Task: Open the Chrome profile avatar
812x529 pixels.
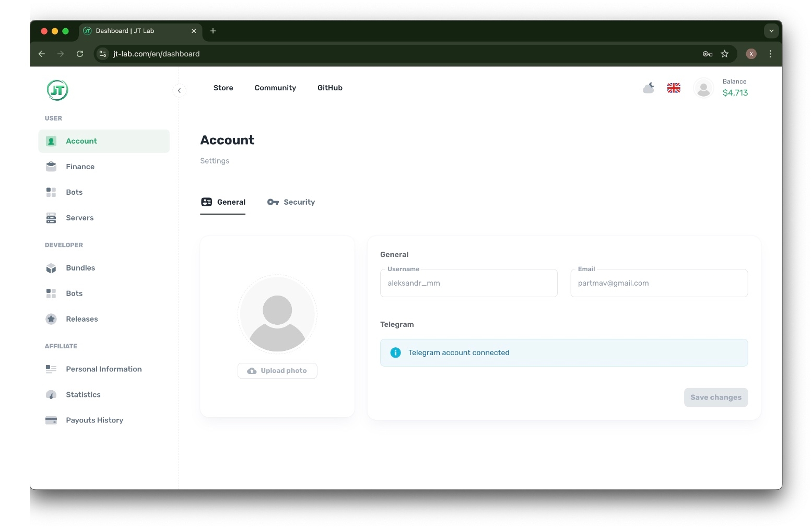Action: pos(751,54)
